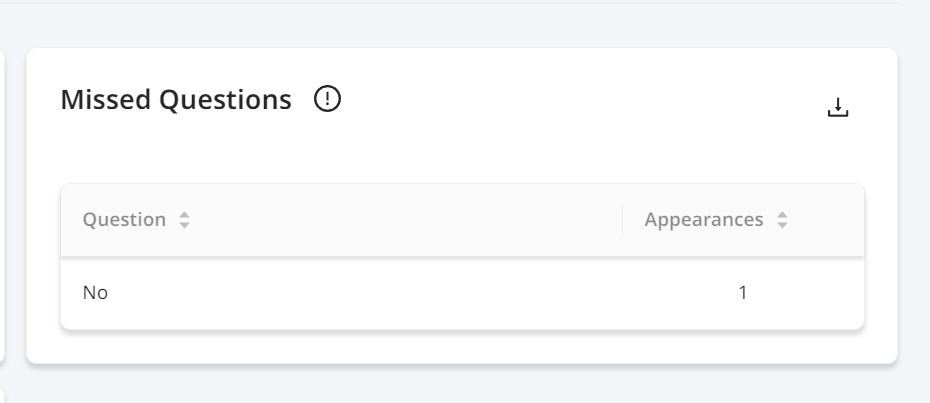
Task: Click the Missed Questions heading text
Action: pos(176,99)
